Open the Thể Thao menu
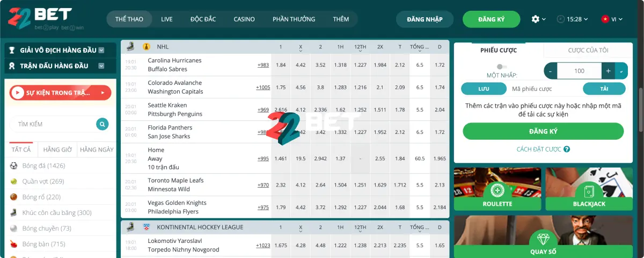Viewport: 644px width, 258px height. 129,19
